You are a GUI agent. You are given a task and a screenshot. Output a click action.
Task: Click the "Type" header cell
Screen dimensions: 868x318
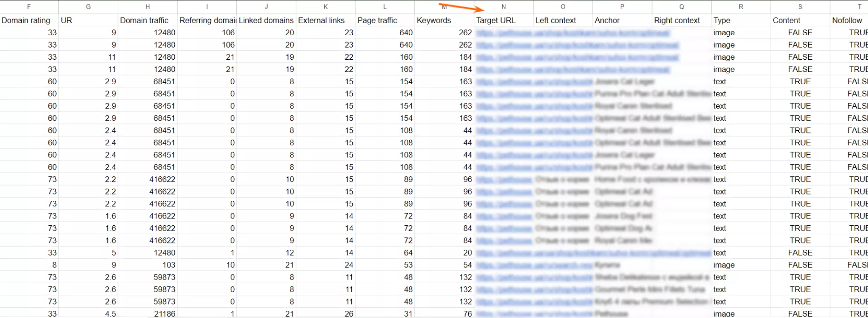pos(741,20)
